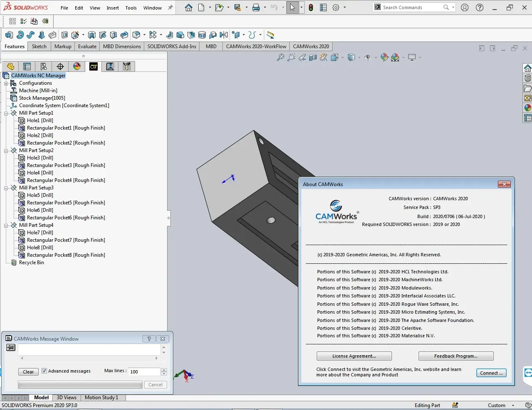Open the Design Library task pane icon
Image resolution: width=532 pixels, height=410 pixels.
coord(527,78)
